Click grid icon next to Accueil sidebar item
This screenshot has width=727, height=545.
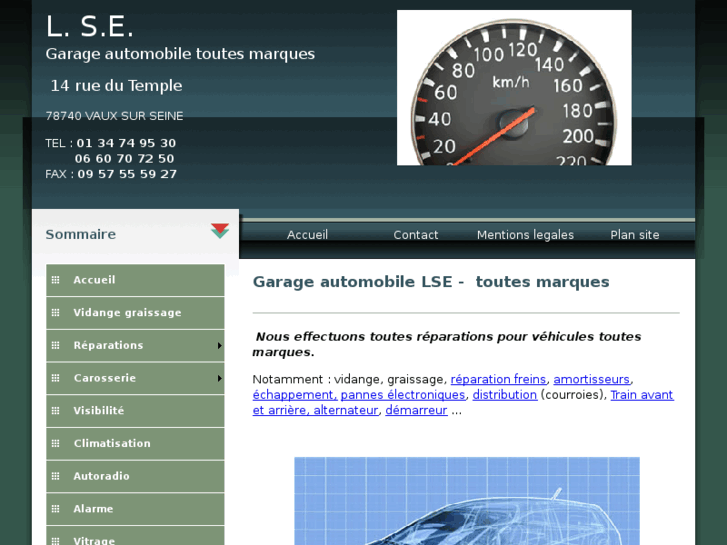[56, 280]
